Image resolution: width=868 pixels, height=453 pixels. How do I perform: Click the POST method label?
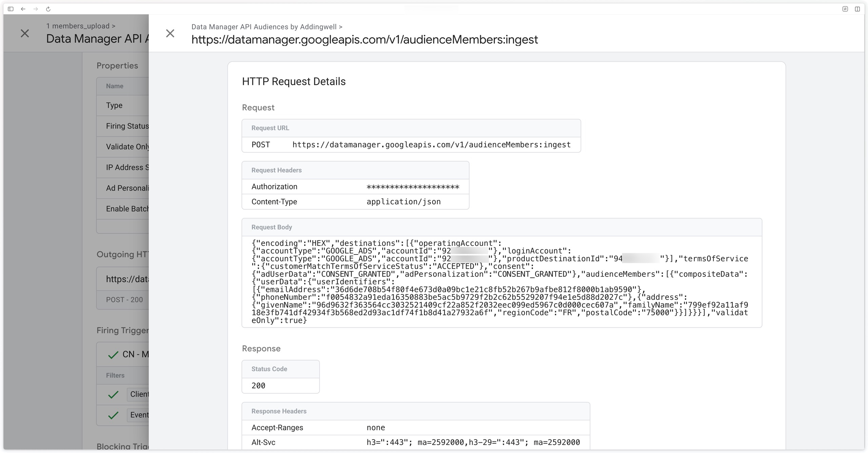[x=261, y=145]
